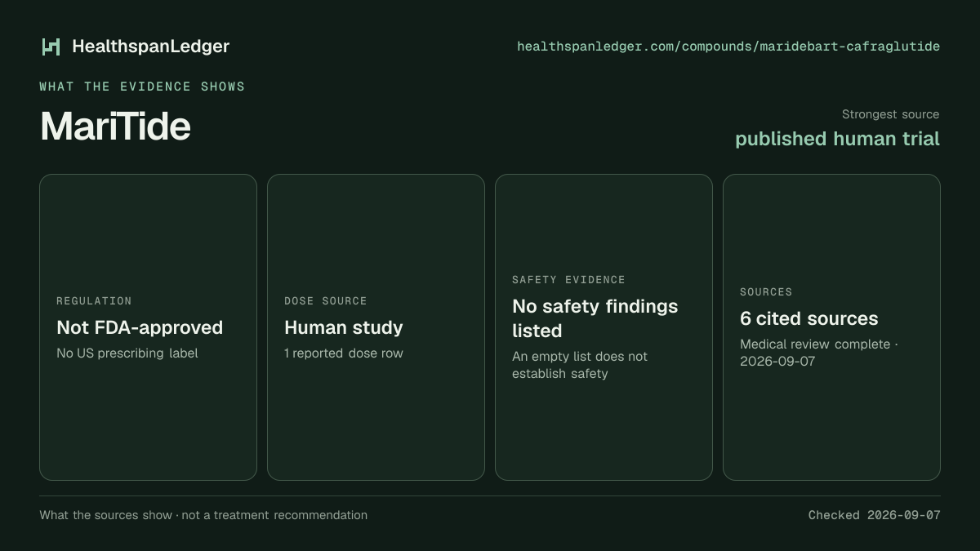Viewport: 980px width, 551px height.
Task: Click the 'Strongest source' label
Action: [890, 114]
